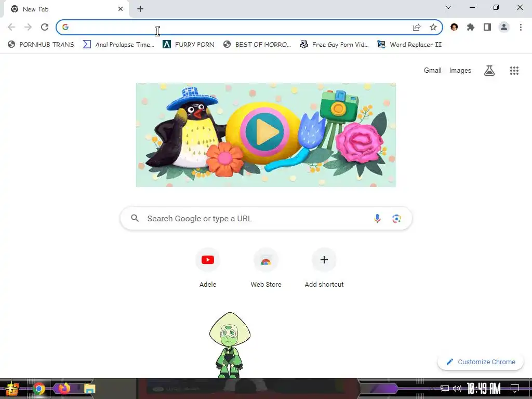The width and height of the screenshot is (532, 399).
Task: Click the 10:49 AM taskbar clock
Action: [484, 389]
